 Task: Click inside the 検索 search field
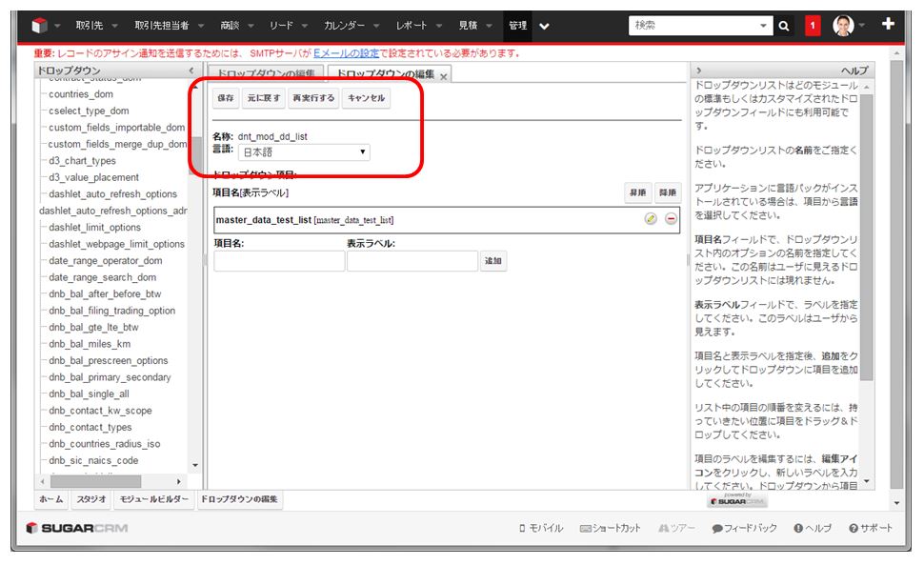tap(693, 26)
